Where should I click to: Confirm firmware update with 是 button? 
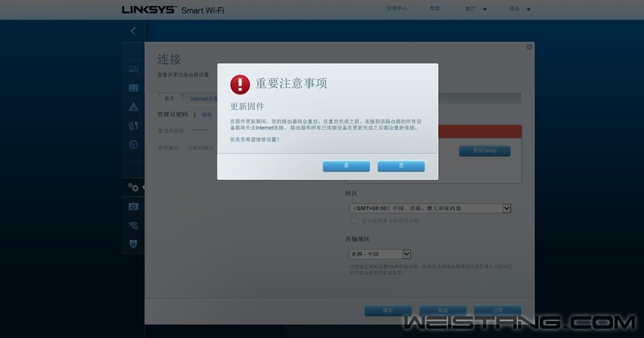346,166
